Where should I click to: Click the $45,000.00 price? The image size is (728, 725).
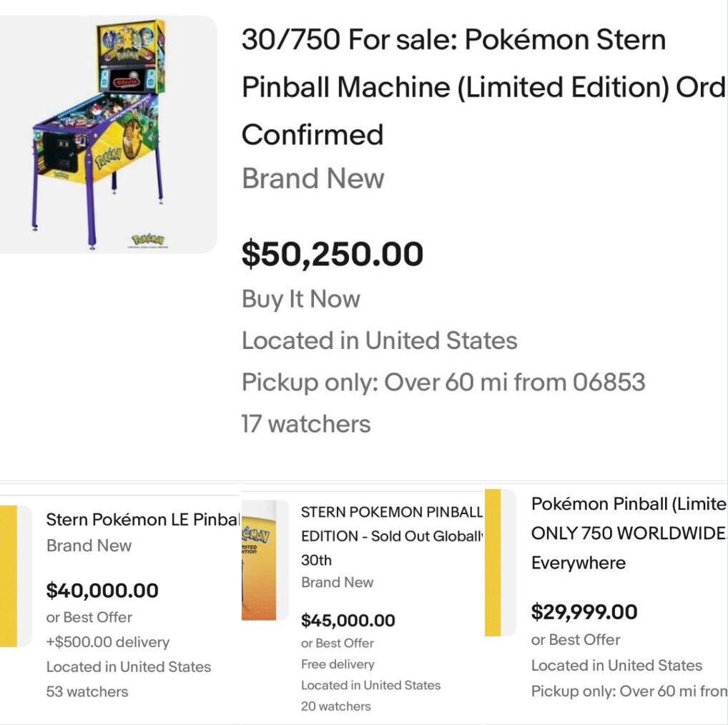coord(348,620)
